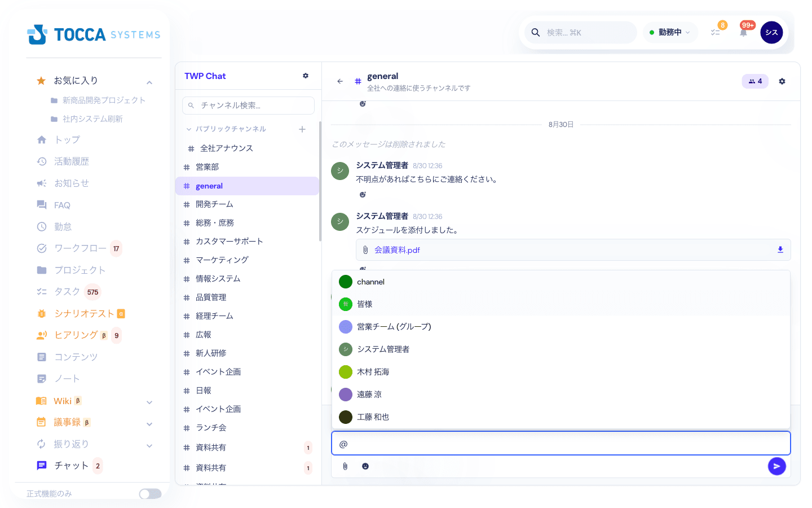Toggle the 正式機能のみ switch
This screenshot has width=812, height=508.
[x=150, y=494]
